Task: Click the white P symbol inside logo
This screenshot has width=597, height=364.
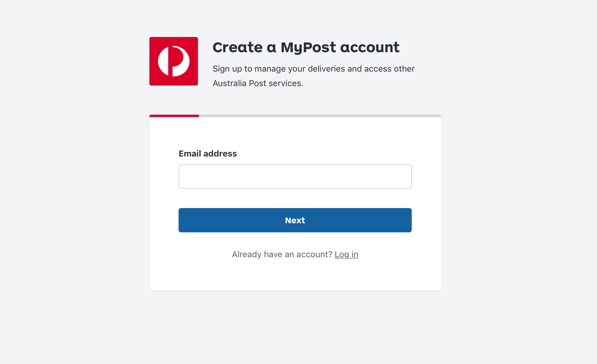Action: (x=174, y=61)
